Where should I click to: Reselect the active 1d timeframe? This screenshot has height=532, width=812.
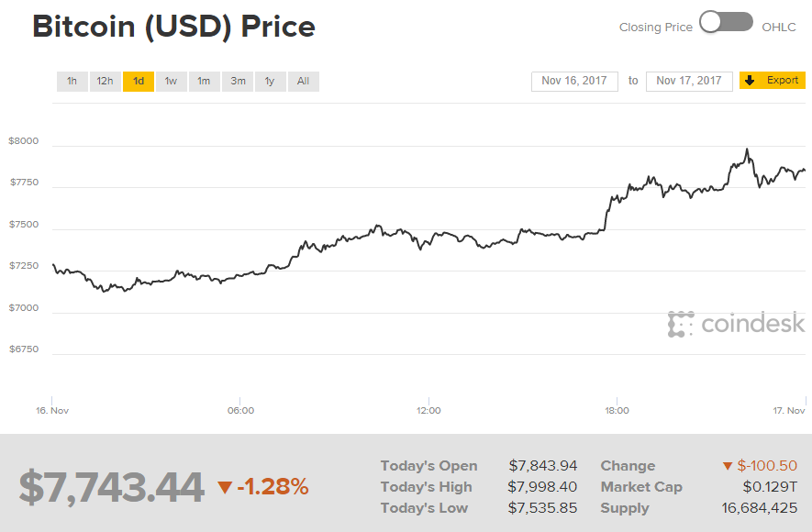[x=138, y=81]
